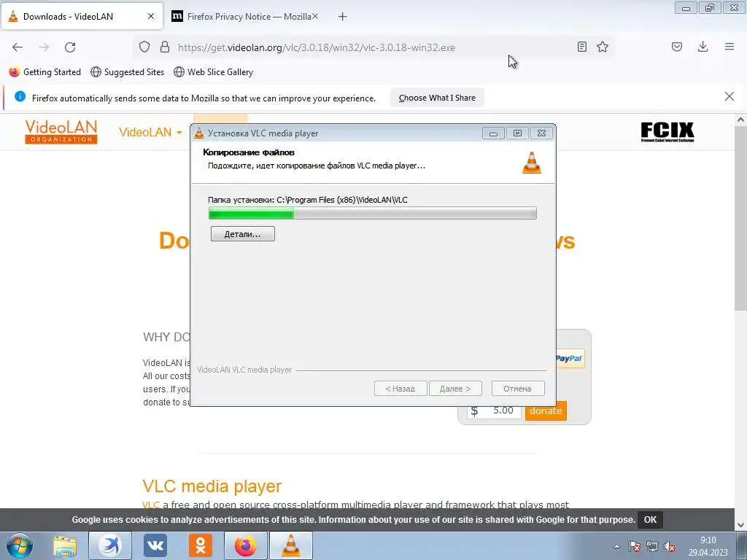
Task: Open the tracking protection shield icon
Action: click(x=144, y=47)
